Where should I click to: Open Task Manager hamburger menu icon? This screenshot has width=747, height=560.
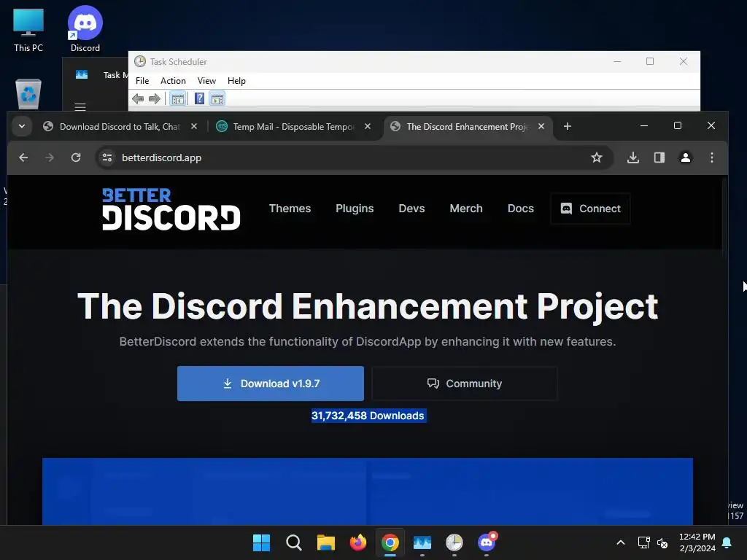(80, 106)
